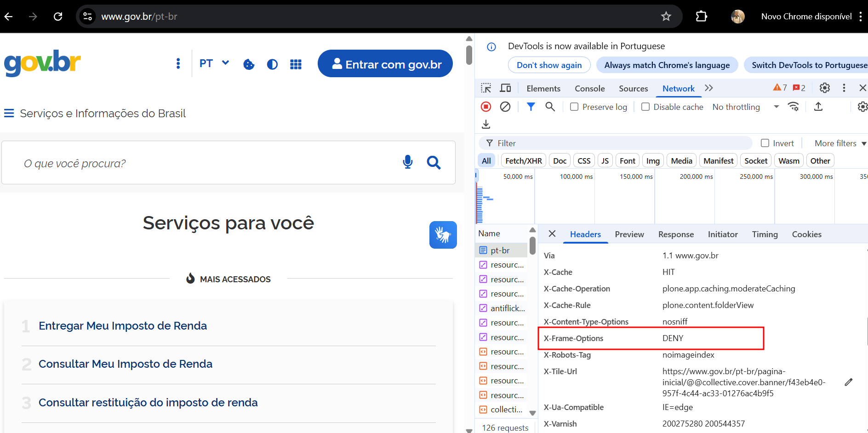Open hamburger menu next to Serviços e Informações

click(x=9, y=113)
